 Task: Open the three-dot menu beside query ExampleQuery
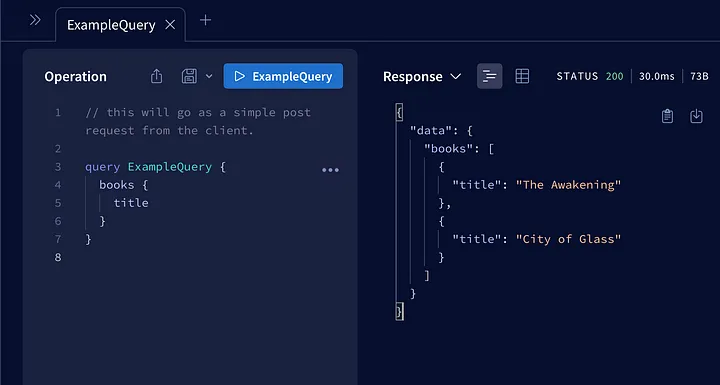click(x=330, y=170)
